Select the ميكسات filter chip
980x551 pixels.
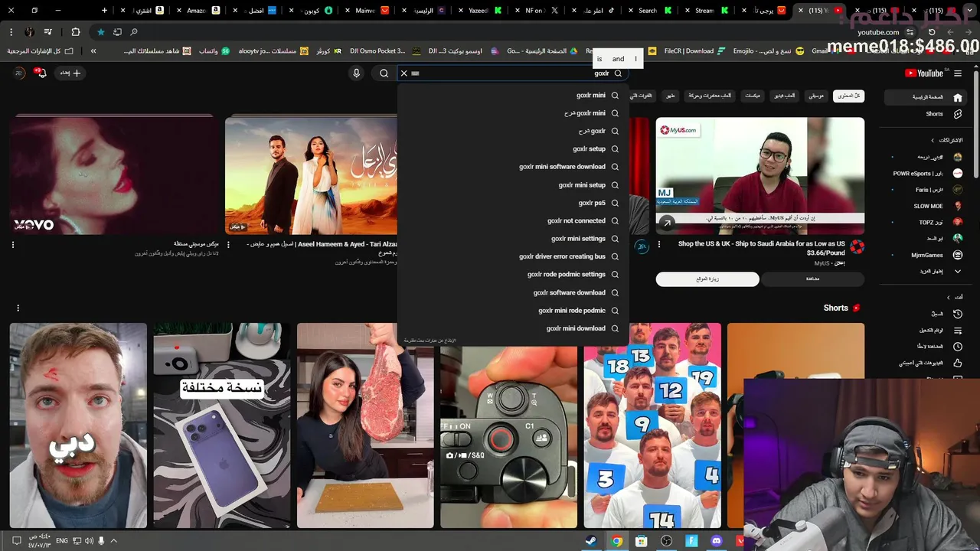pyautogui.click(x=753, y=96)
